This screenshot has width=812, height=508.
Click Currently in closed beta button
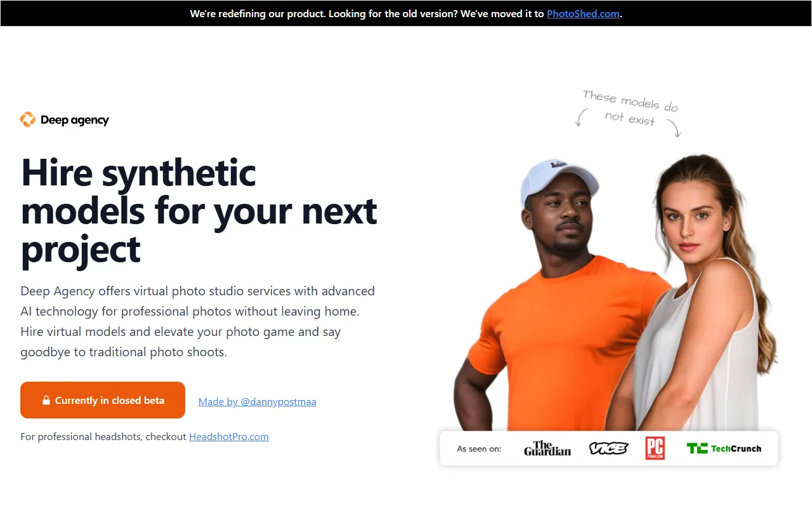click(103, 400)
